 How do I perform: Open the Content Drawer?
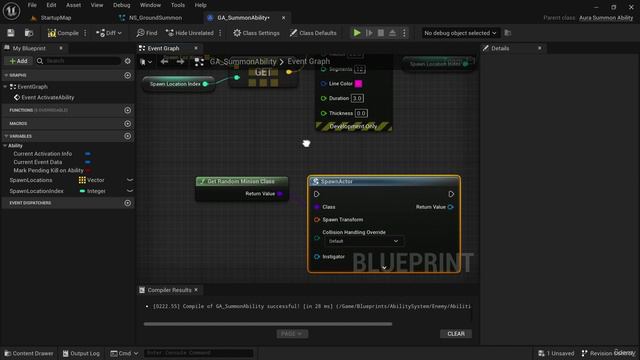(x=29, y=353)
